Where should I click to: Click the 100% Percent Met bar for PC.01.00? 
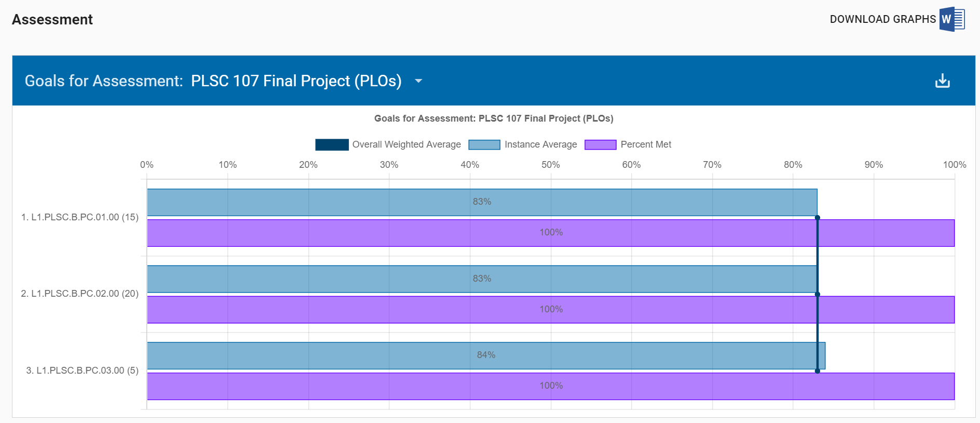(551, 233)
